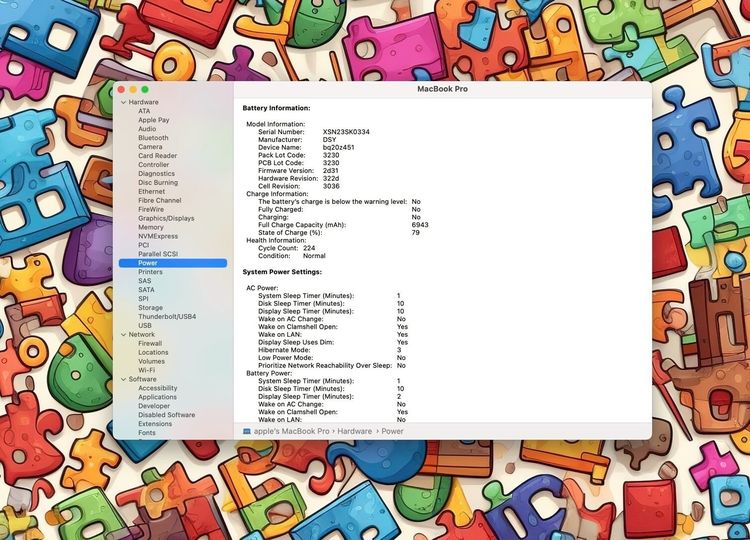750x540 pixels.
Task: Click device name bq20z451 value
Action: pos(338,147)
